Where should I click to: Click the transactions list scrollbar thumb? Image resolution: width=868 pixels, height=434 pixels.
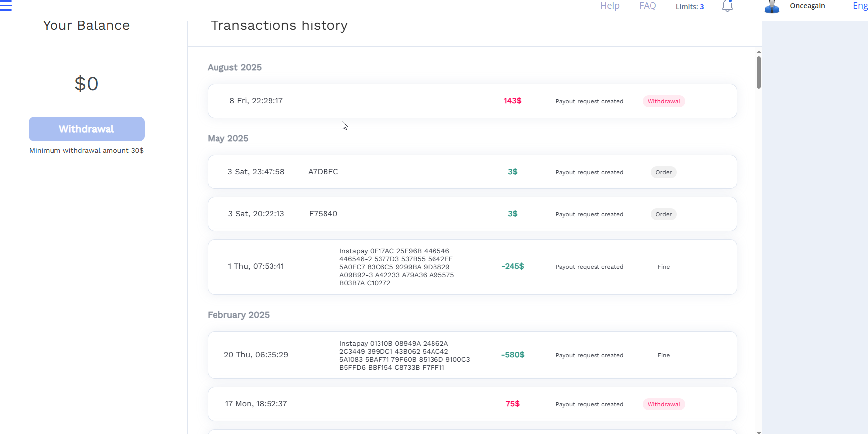tap(759, 72)
